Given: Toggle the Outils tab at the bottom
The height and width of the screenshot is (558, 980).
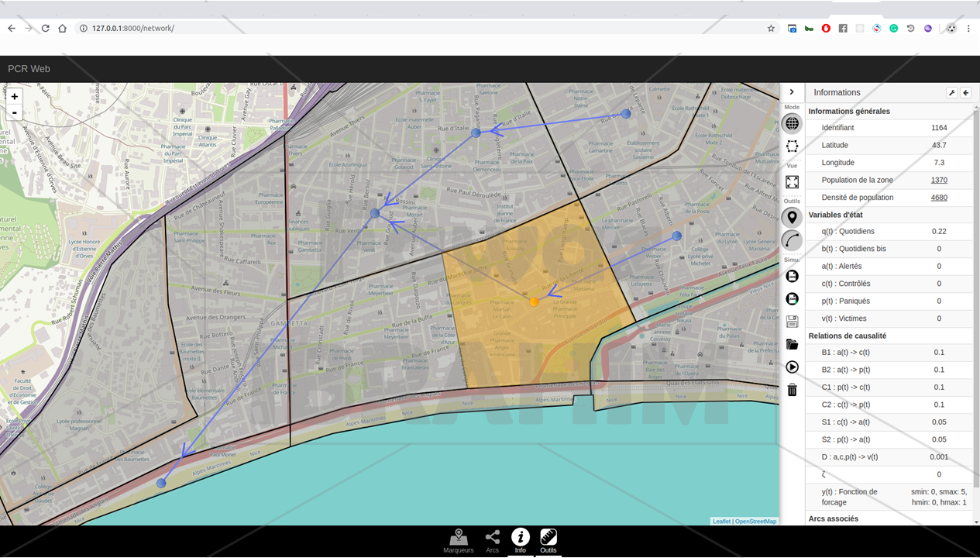Looking at the screenshot, I should pos(548,541).
